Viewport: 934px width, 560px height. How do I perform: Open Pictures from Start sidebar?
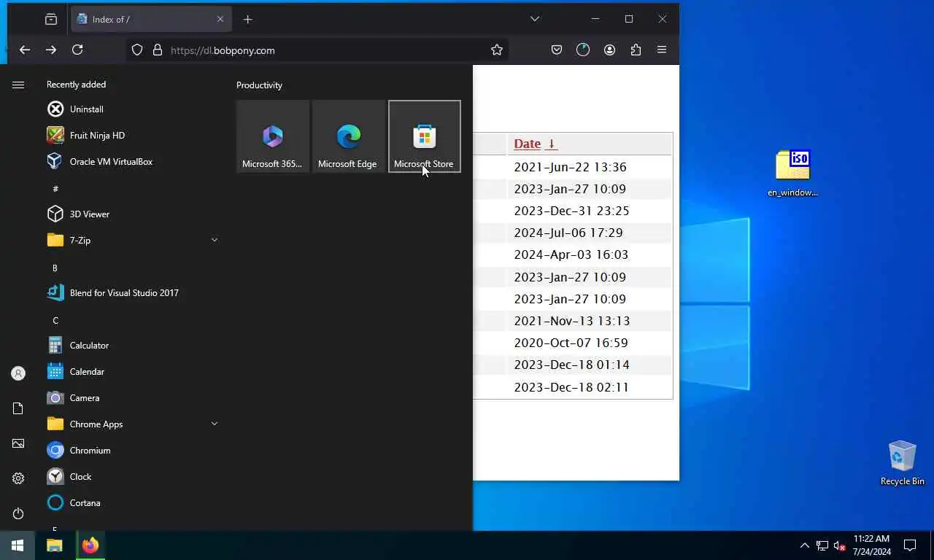[x=18, y=443]
